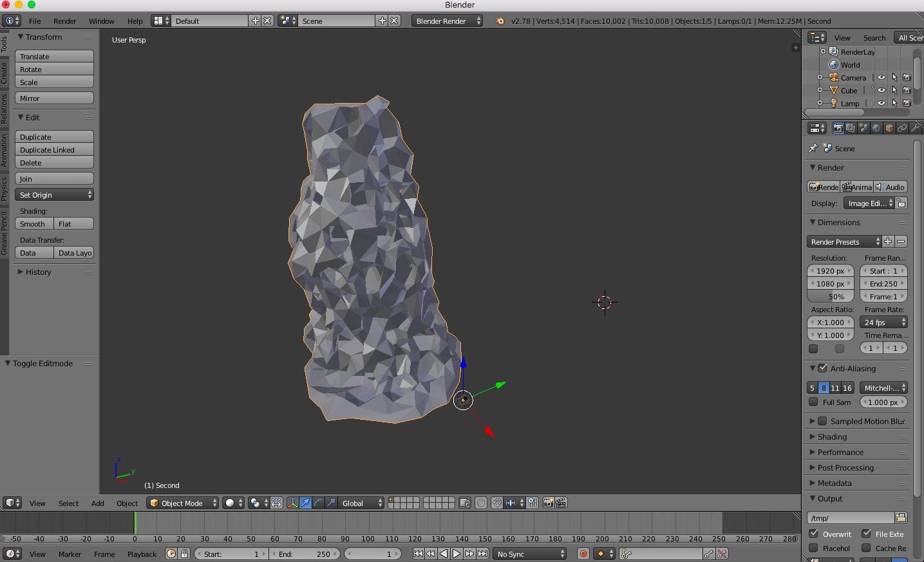Open the Set Origin dropdown
This screenshot has height=562, width=924.
coord(54,195)
